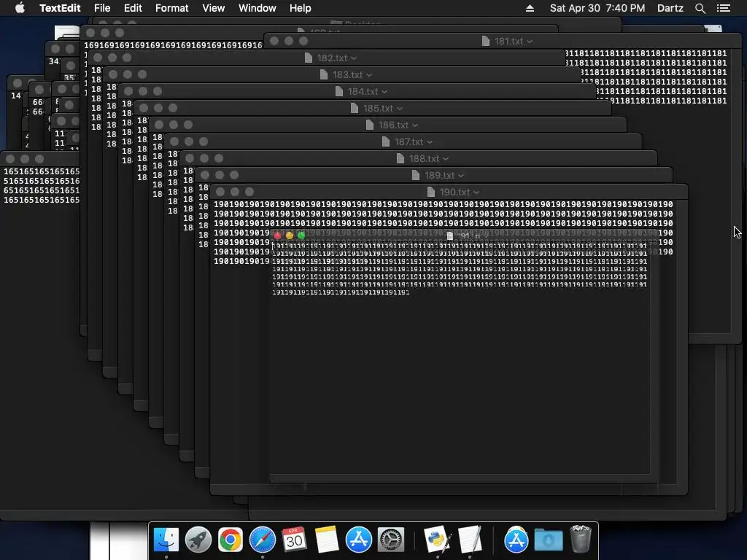Click the document icon of 181.txt title

click(x=485, y=41)
